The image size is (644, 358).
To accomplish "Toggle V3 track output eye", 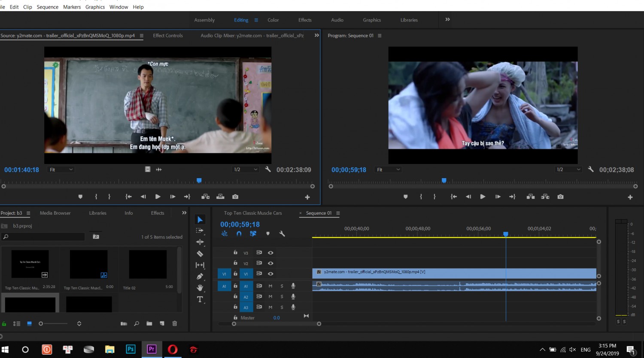I will click(270, 253).
